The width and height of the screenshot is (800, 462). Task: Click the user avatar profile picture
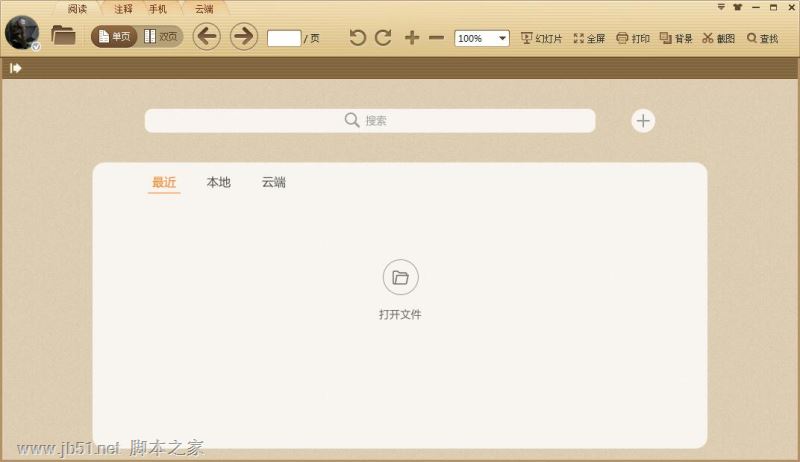(22, 33)
